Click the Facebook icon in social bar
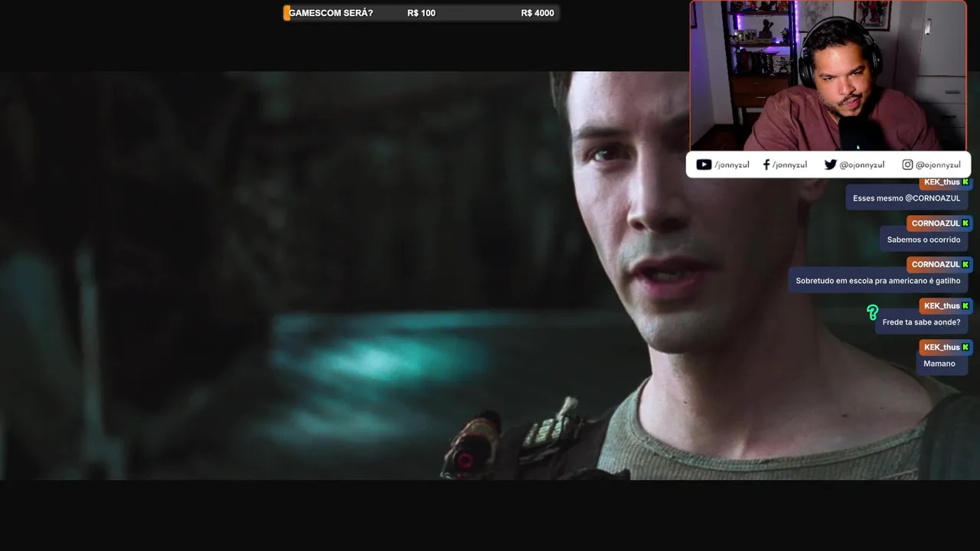The height and width of the screenshot is (551, 980). coord(766,165)
